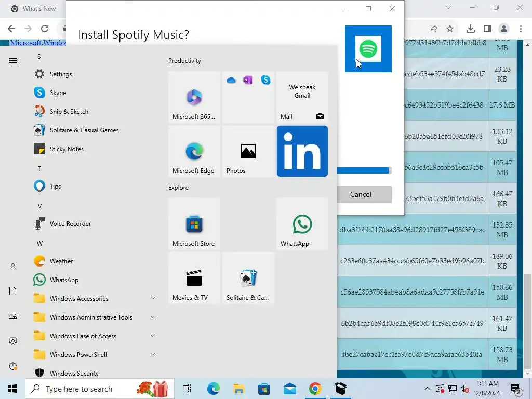Click the 132.35 MB size cell

coord(502,230)
